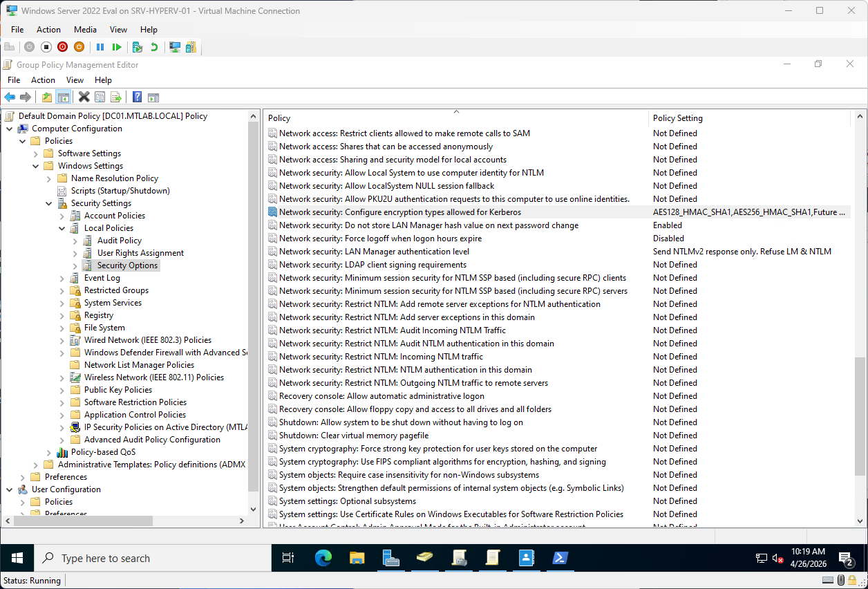The height and width of the screenshot is (589, 868).
Task: Open Properties using the toolbar icon
Action: pos(100,97)
